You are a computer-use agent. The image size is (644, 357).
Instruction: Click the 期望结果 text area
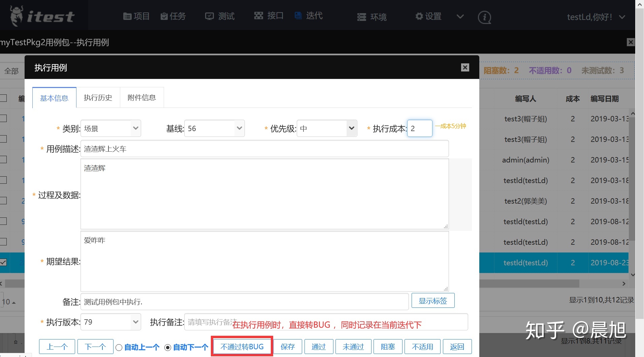click(265, 261)
